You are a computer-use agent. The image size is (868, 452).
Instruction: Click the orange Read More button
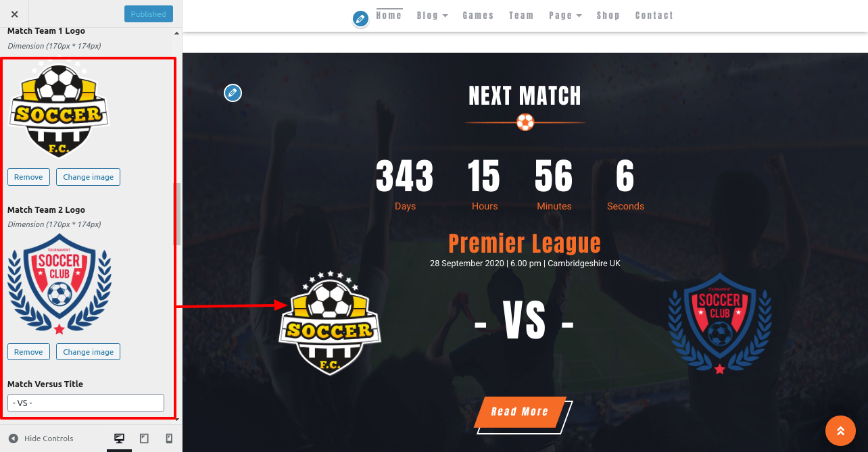pos(519,411)
